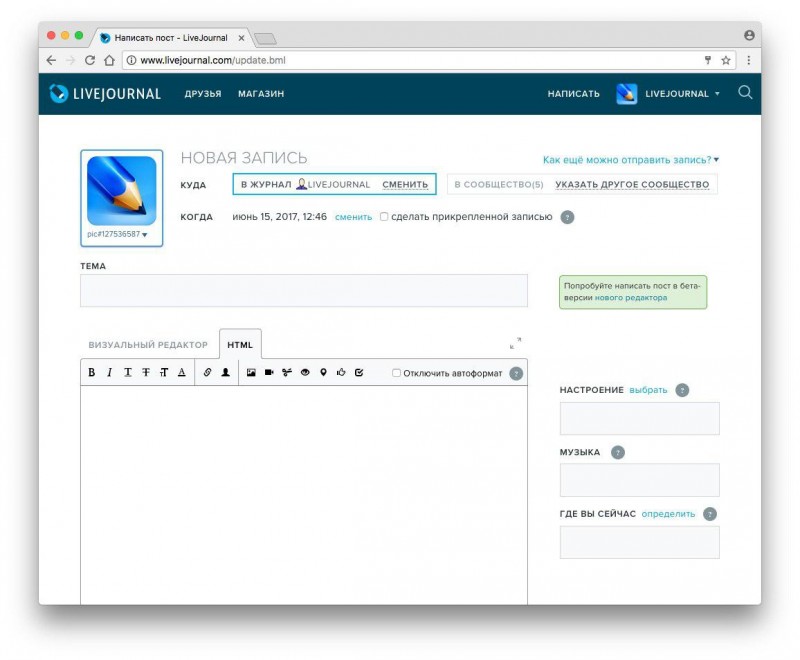
Task: Open the 'Друзья' menu item
Action: click(203, 94)
